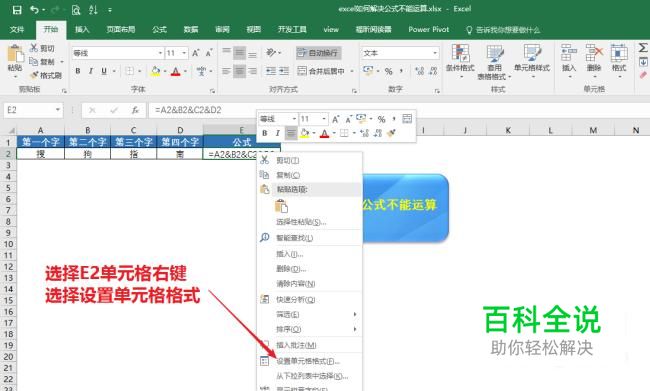Select 设置单元格格式 Format Cells in context menu
The image size is (650, 391).
(310, 361)
